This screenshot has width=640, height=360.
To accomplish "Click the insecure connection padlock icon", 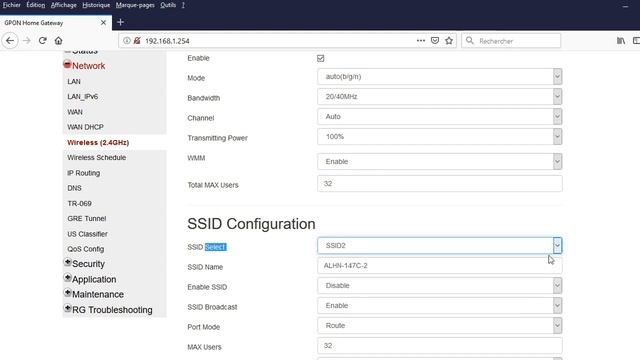I will (x=137, y=41).
